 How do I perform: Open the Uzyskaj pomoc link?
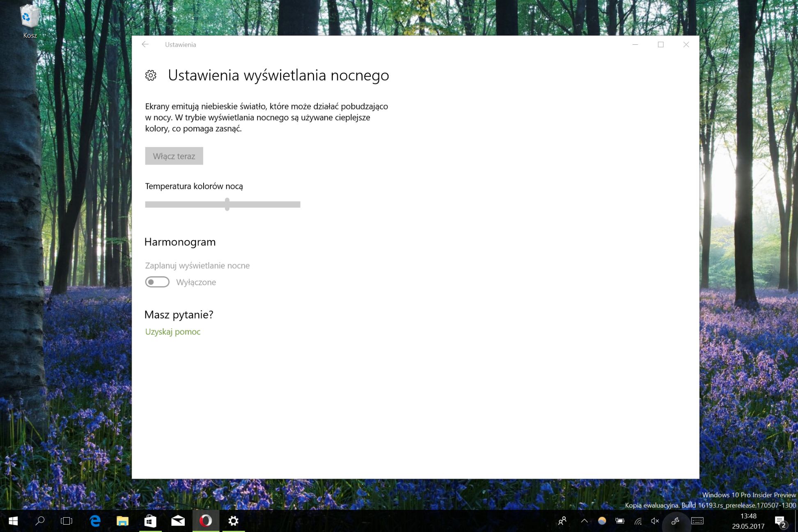[173, 332]
